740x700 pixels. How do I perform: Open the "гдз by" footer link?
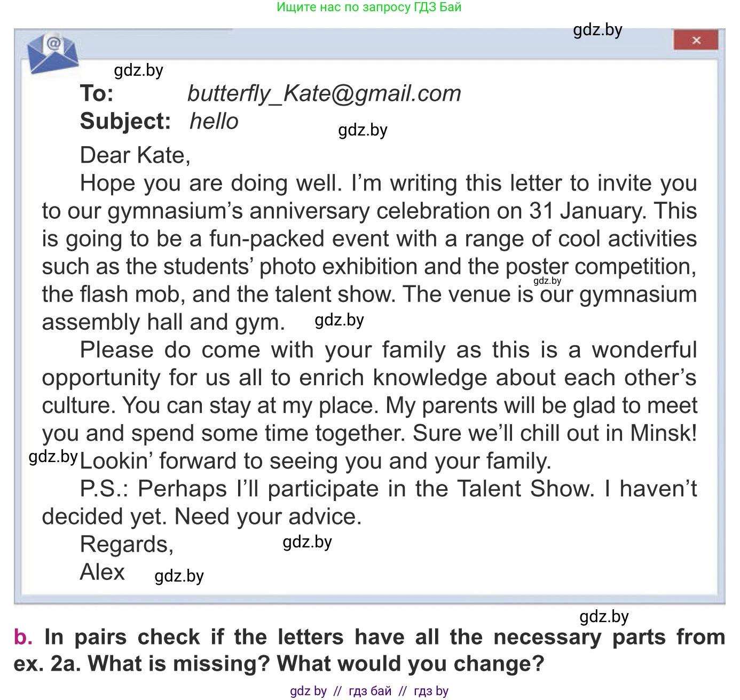click(431, 691)
